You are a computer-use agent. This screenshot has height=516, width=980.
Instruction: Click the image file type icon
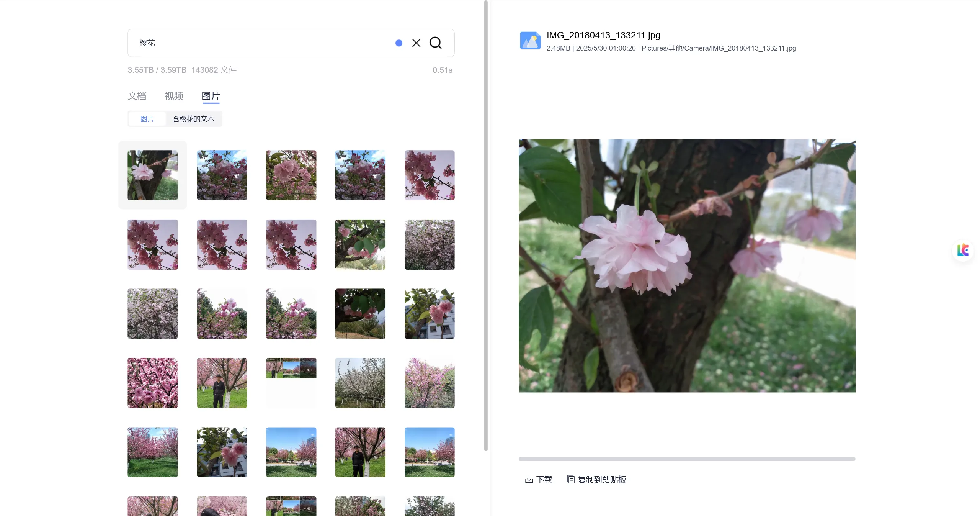click(530, 41)
